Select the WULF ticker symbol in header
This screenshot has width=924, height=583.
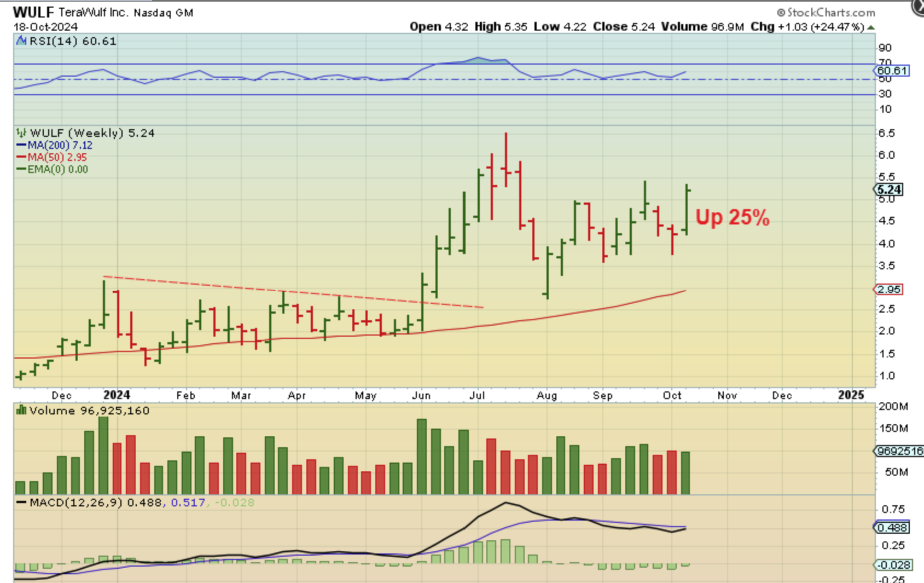pyautogui.click(x=33, y=12)
